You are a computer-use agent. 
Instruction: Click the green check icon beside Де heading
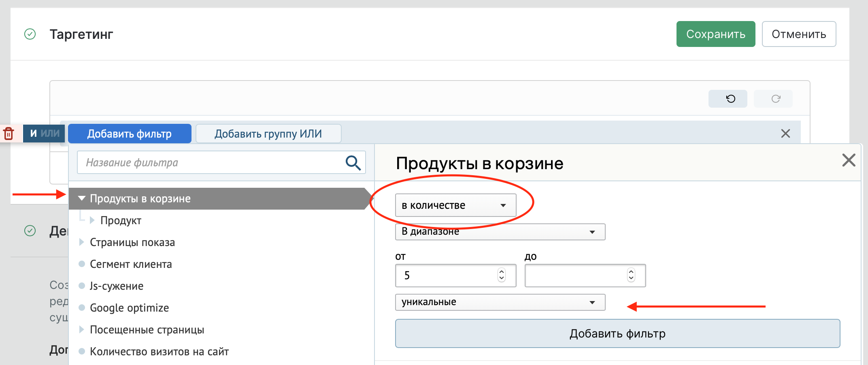point(30,231)
